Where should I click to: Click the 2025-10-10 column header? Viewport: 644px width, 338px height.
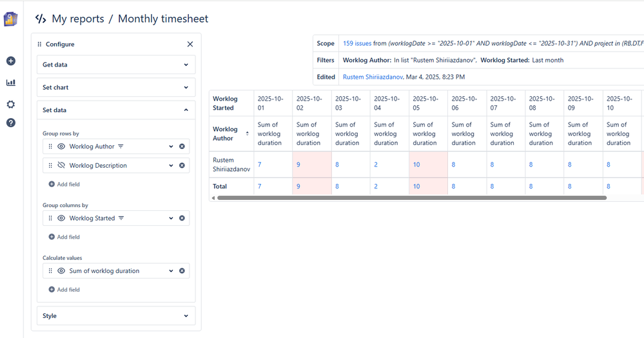(622, 103)
